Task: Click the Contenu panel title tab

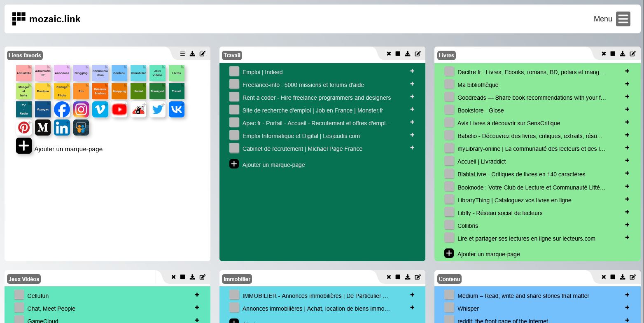Action: pyautogui.click(x=449, y=279)
